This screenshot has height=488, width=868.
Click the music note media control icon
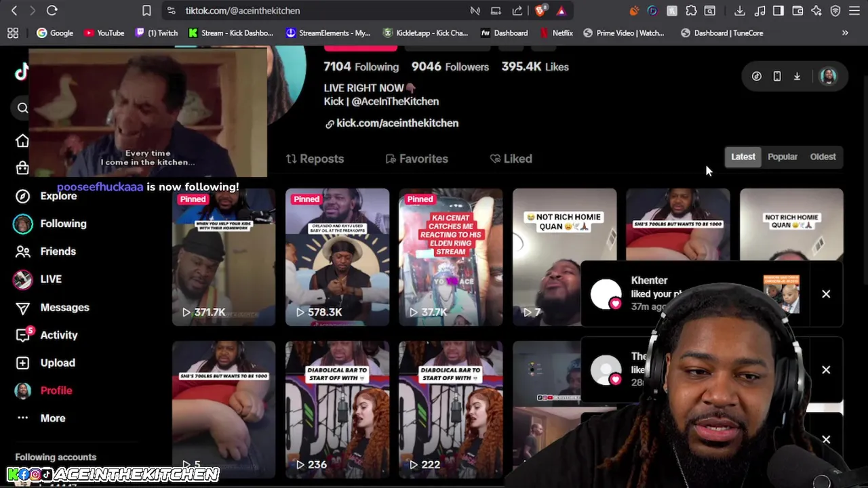pos(759,11)
